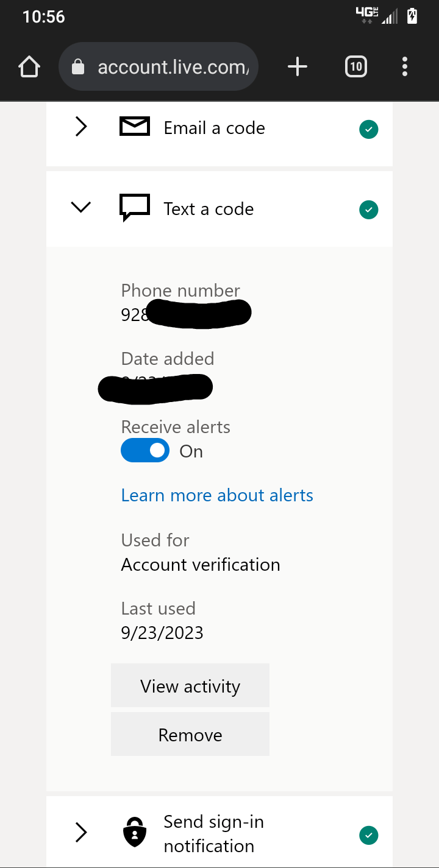This screenshot has width=439, height=868.
Task: Open a new tab with the plus icon
Action: tap(298, 66)
